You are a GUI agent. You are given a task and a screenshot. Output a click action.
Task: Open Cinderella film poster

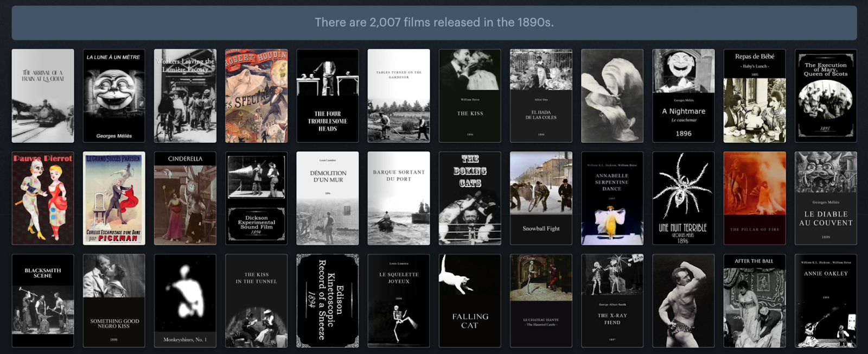click(x=185, y=198)
